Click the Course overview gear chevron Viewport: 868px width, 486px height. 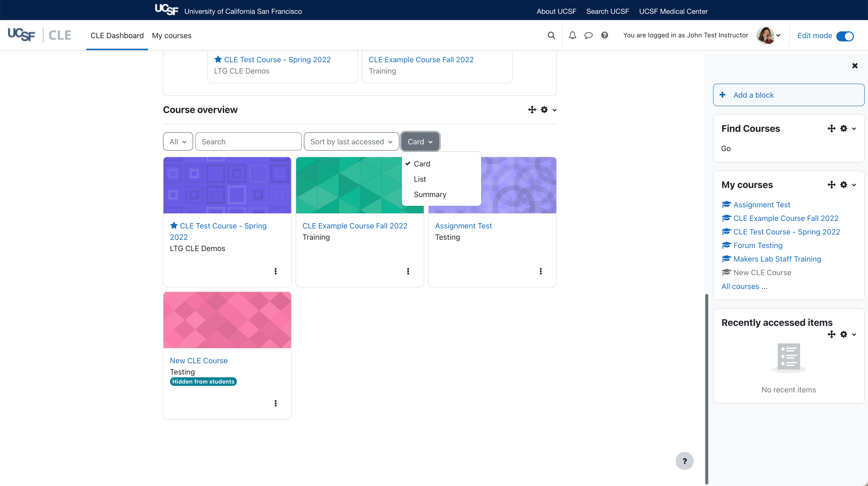(x=555, y=110)
